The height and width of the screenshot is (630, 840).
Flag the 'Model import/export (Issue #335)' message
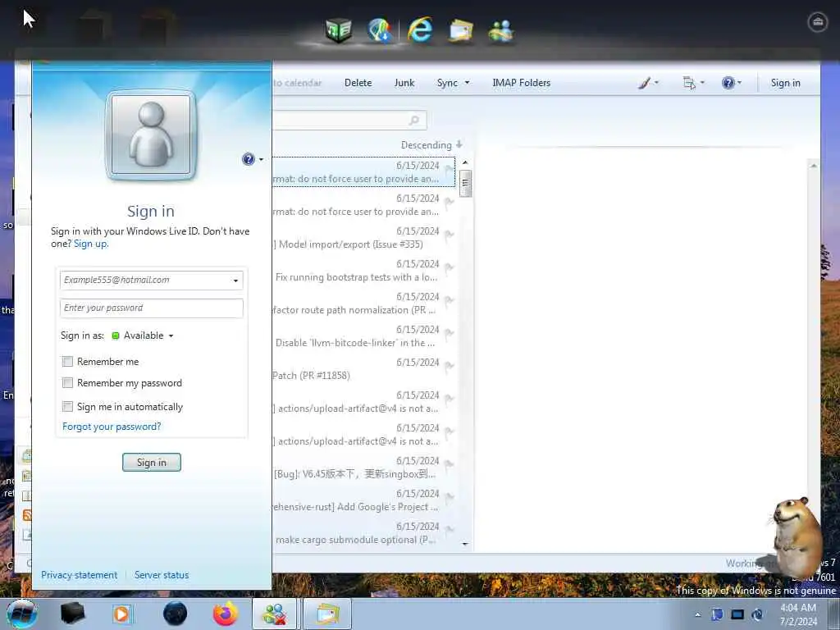click(x=449, y=235)
